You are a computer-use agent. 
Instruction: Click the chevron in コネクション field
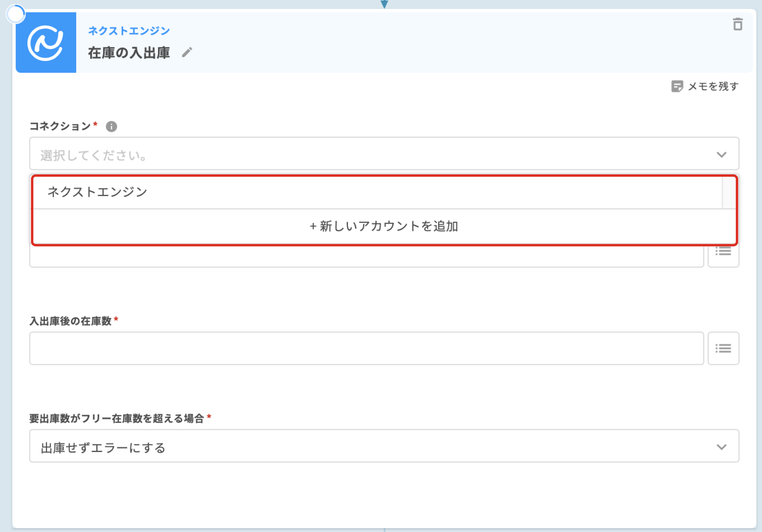point(721,154)
